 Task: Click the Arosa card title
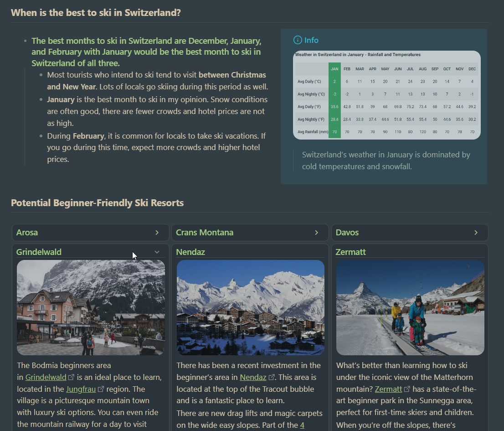click(27, 233)
